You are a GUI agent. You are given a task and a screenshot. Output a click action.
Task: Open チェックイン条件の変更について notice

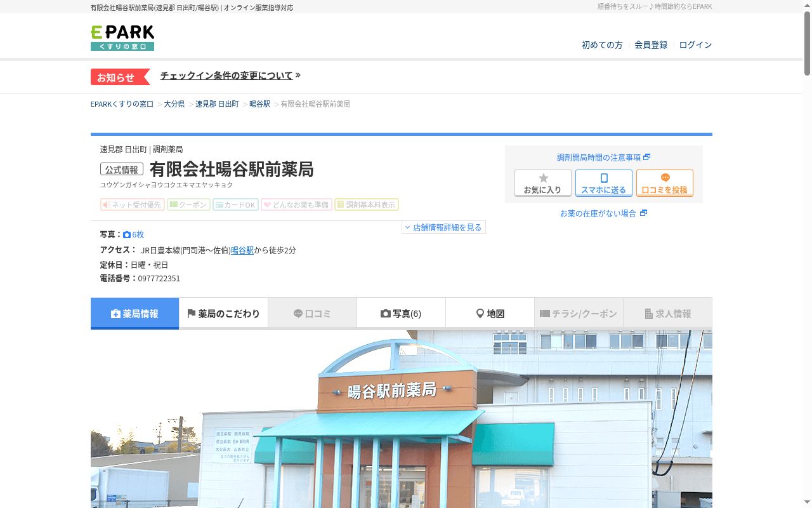(230, 76)
